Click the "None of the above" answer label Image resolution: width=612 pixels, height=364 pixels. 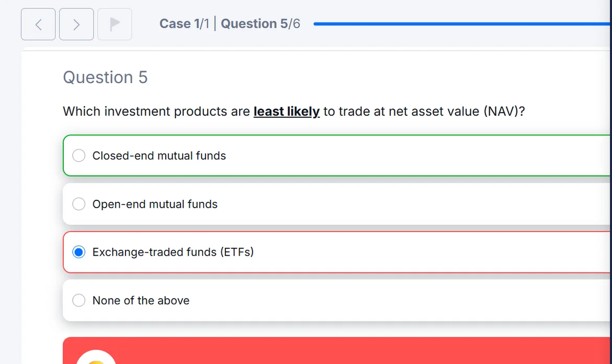141,301
